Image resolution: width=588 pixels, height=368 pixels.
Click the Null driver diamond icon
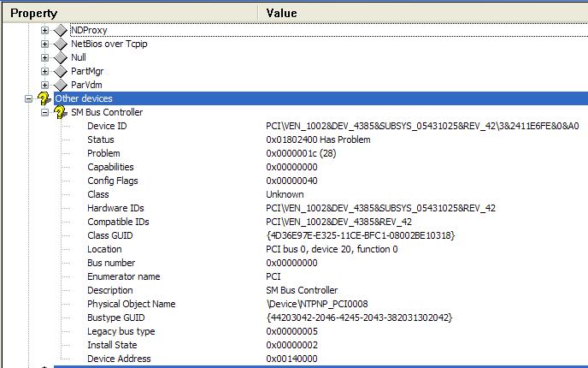[61, 58]
